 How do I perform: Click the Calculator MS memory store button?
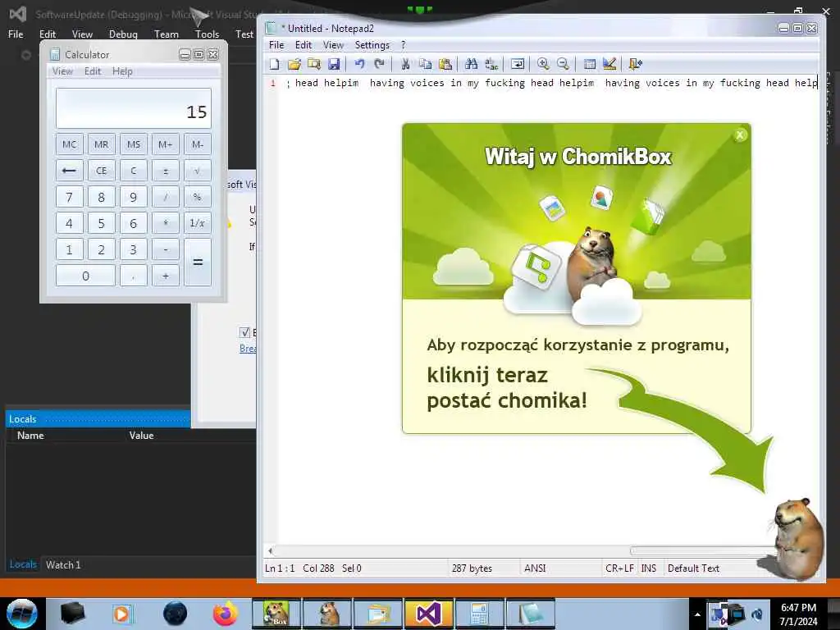click(x=134, y=144)
